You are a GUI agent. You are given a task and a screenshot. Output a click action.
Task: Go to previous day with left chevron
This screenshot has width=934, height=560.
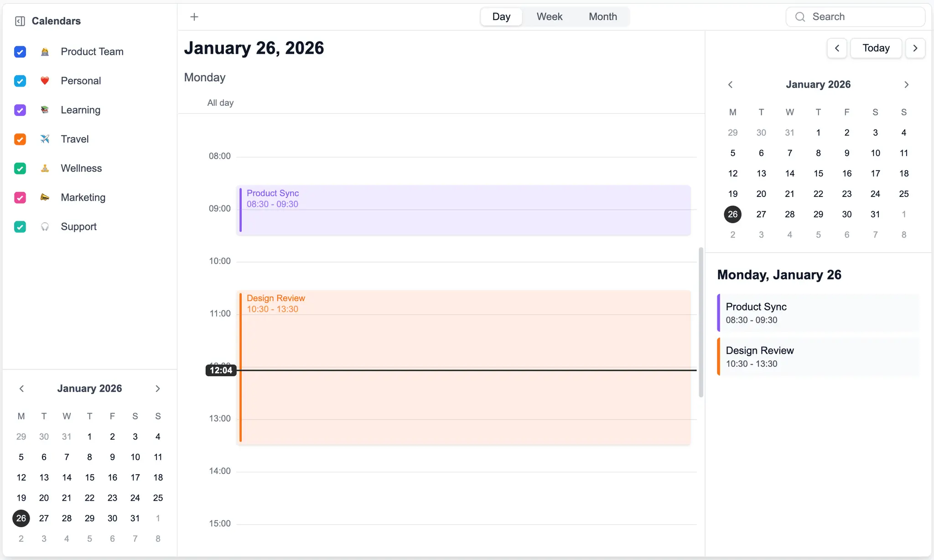coord(837,48)
